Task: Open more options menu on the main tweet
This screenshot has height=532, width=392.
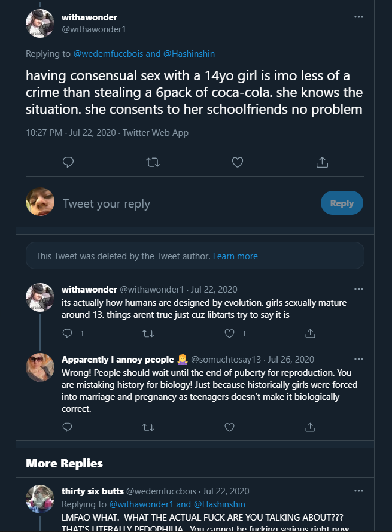Action: 358,17
